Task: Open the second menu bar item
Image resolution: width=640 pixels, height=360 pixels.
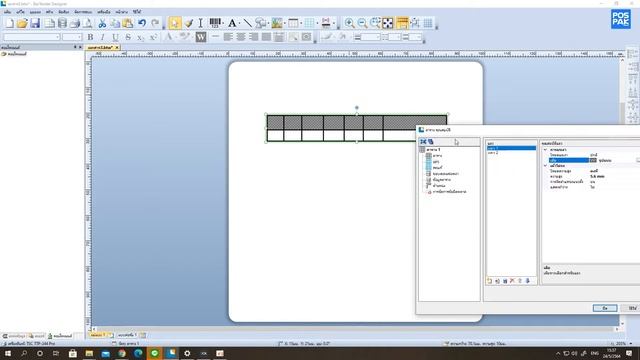Action: pyautogui.click(x=20, y=12)
